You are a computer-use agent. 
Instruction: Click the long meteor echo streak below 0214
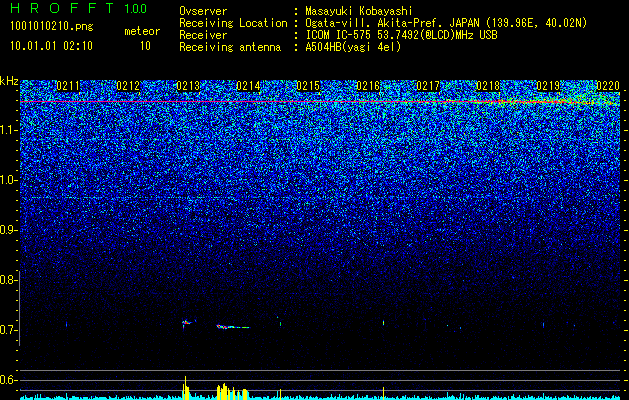tap(233, 327)
